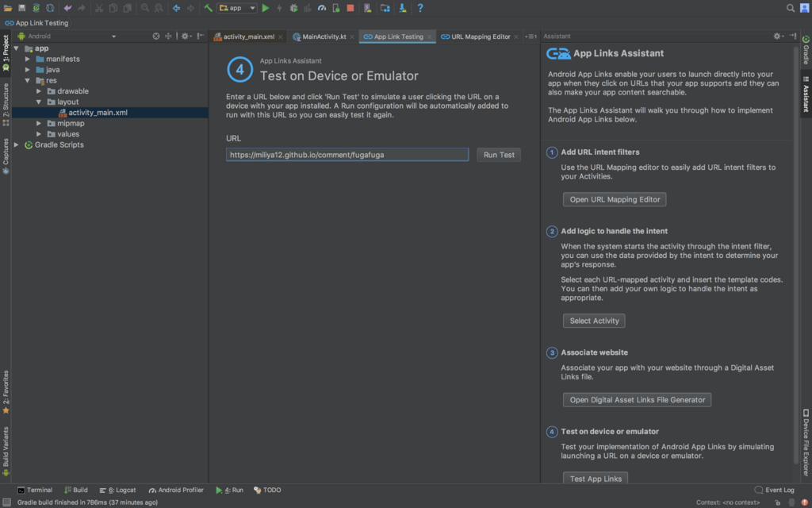This screenshot has width=812, height=508.
Task: Click the Forward navigation arrow icon
Action: [190, 8]
